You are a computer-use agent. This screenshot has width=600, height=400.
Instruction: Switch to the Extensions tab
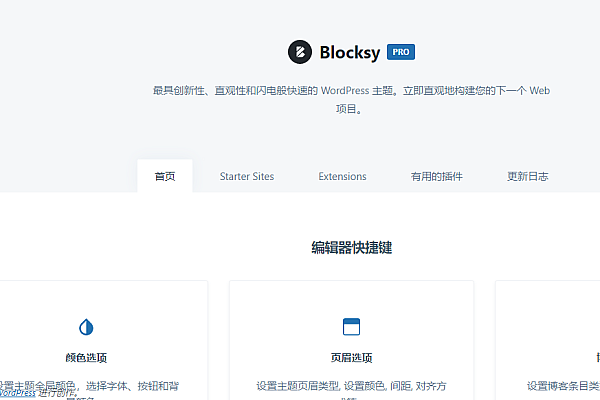(x=342, y=176)
